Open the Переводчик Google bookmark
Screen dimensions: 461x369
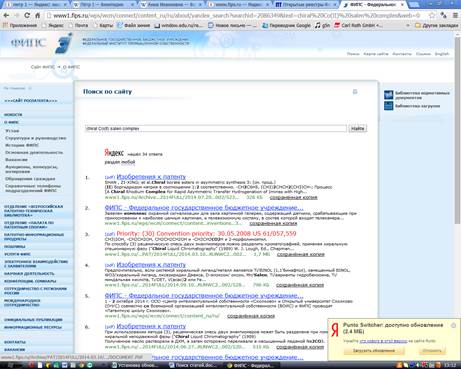pos(286,25)
